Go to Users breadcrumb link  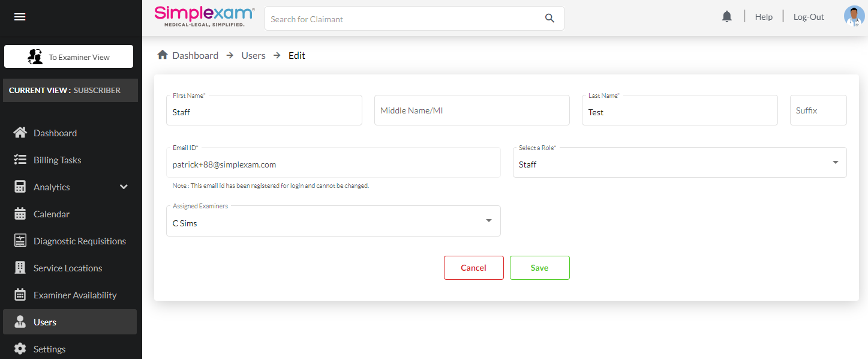tap(253, 55)
